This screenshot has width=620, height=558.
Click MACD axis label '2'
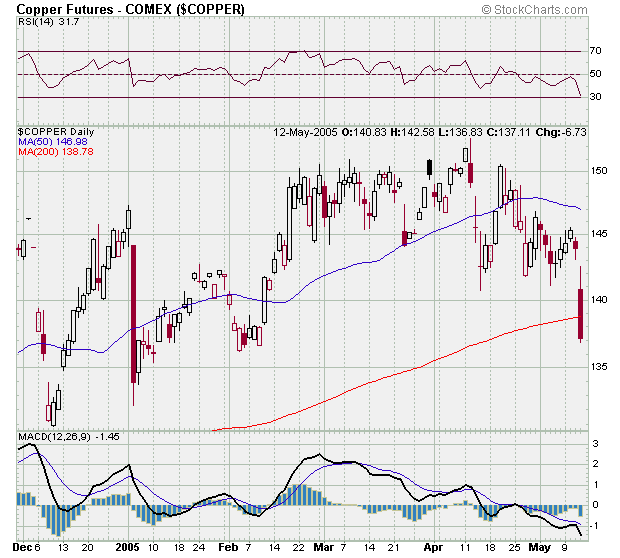click(595, 464)
